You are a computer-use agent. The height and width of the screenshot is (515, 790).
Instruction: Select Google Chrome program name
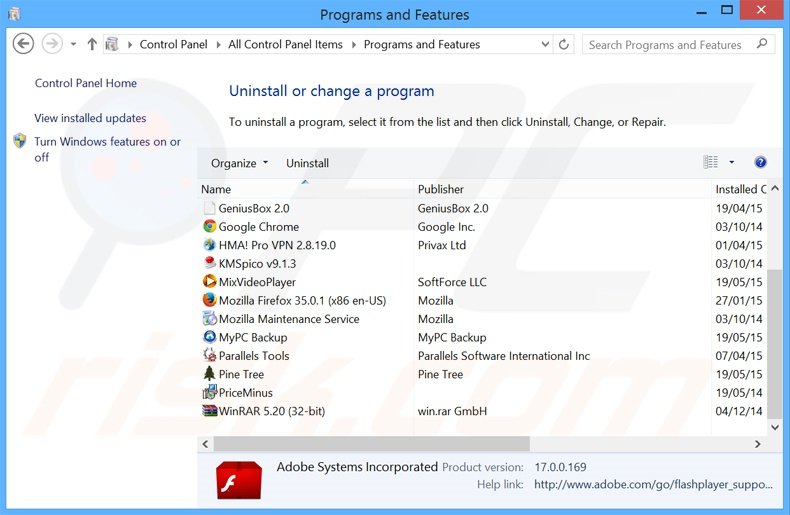point(259,227)
